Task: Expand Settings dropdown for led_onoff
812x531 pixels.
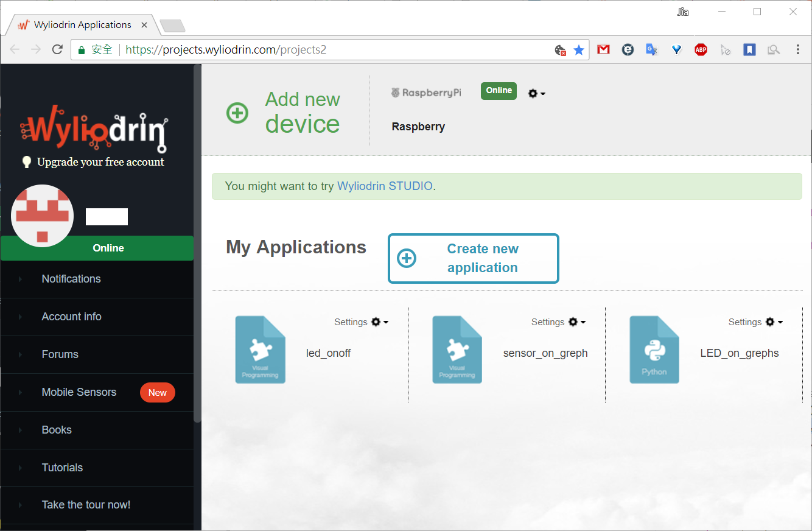Action: click(362, 322)
